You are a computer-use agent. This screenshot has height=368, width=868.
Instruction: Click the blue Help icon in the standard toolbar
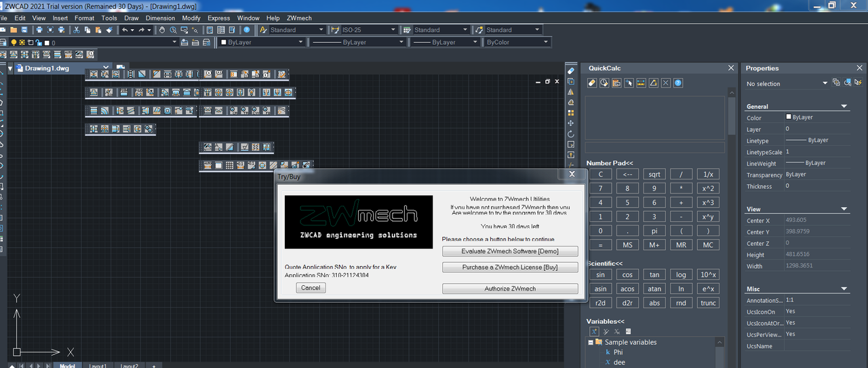tap(246, 30)
